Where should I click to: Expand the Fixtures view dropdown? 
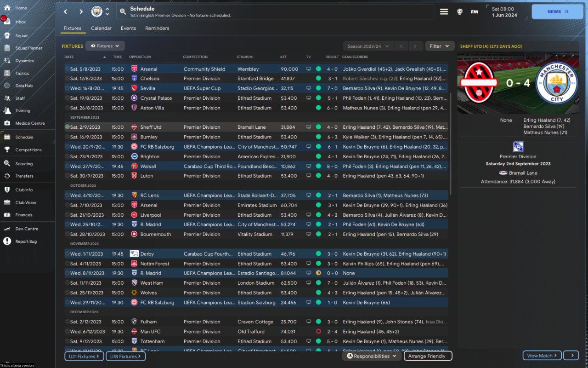click(x=105, y=46)
